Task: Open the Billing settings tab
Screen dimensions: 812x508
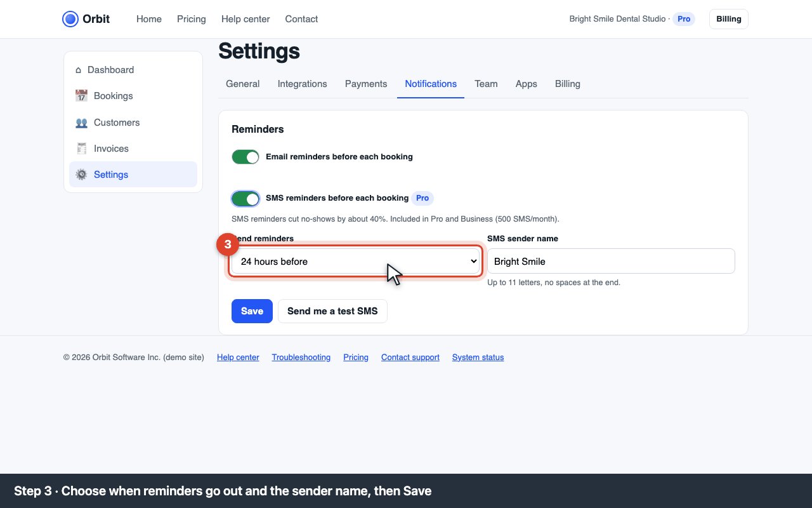Action: [x=568, y=84]
